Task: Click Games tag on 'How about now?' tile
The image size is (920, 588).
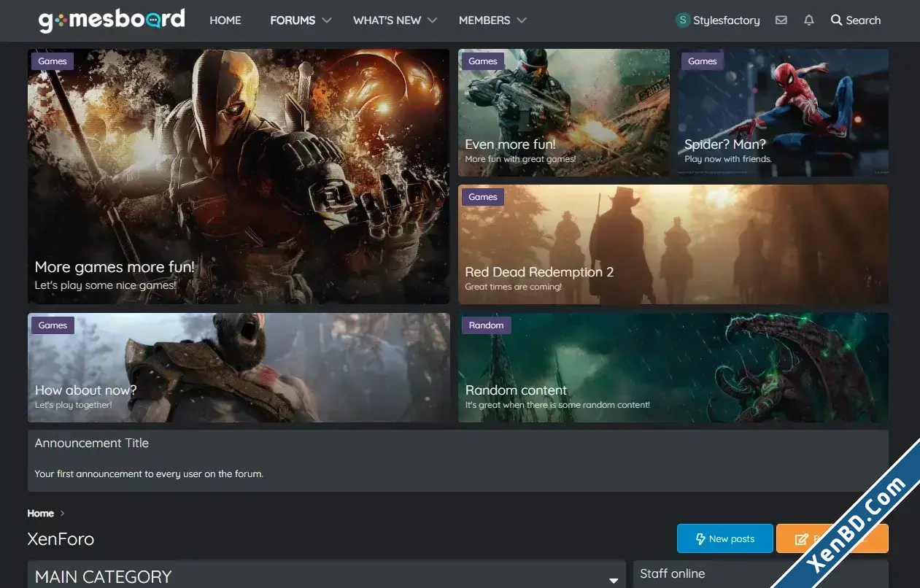Action: (53, 325)
